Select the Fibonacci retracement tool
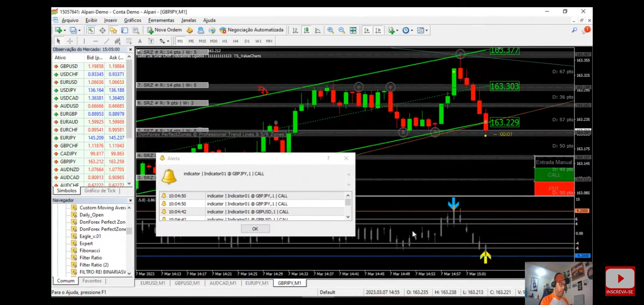 129,41
